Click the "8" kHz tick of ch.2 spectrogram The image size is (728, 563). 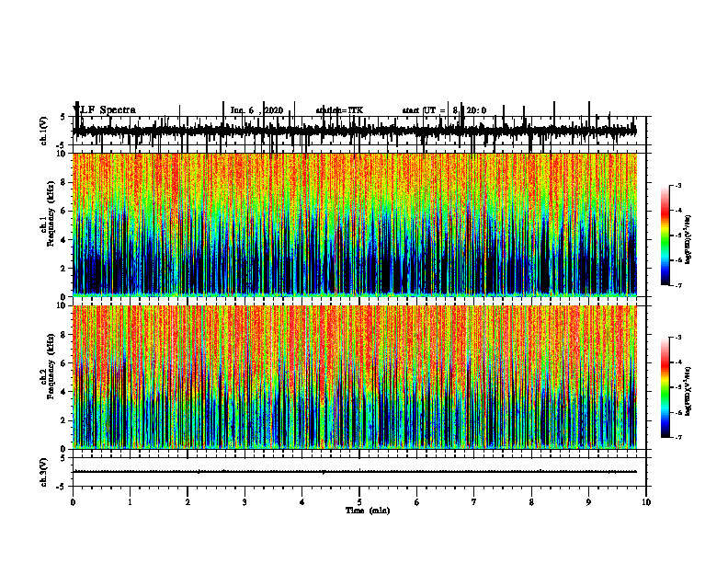(64, 335)
